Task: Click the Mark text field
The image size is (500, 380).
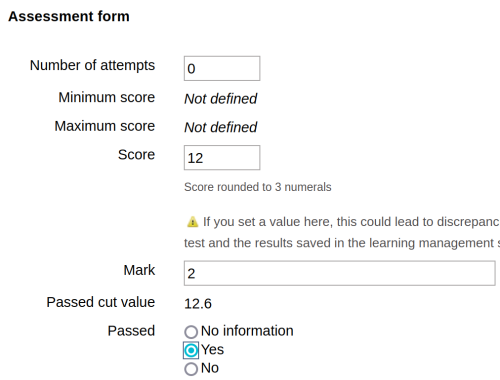Action: click(x=340, y=273)
